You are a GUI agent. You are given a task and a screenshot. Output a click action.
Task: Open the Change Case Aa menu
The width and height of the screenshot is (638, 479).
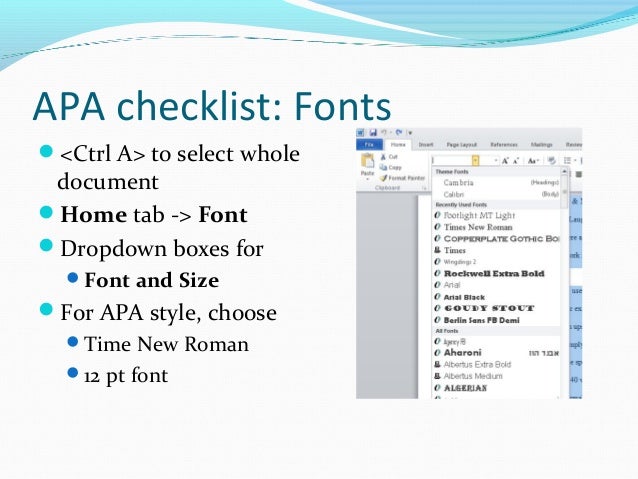[x=533, y=161]
